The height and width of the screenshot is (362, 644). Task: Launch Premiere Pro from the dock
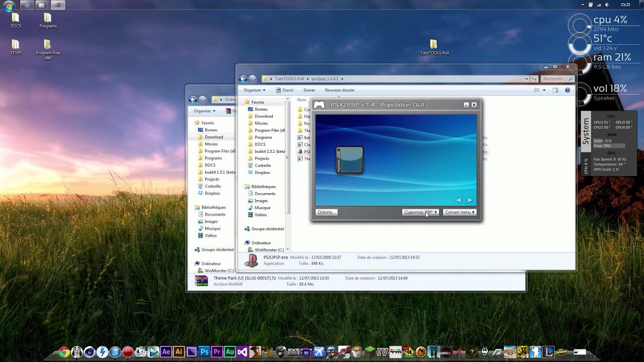coord(217,352)
